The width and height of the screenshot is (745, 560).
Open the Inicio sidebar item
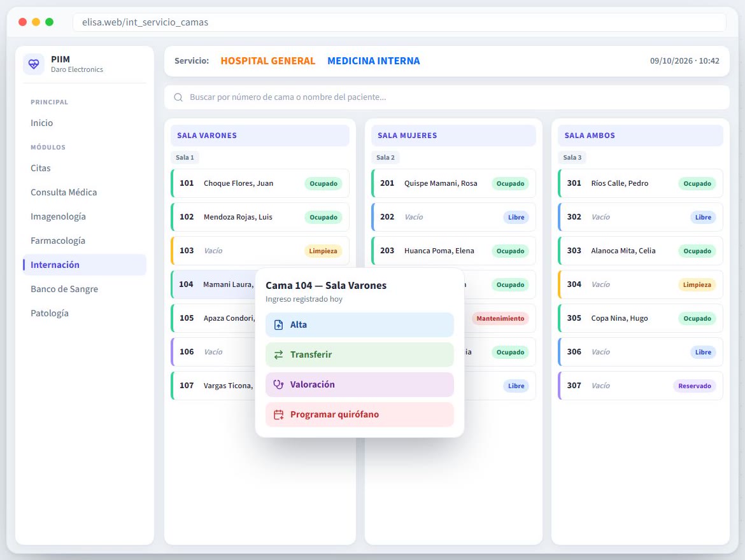click(85, 123)
